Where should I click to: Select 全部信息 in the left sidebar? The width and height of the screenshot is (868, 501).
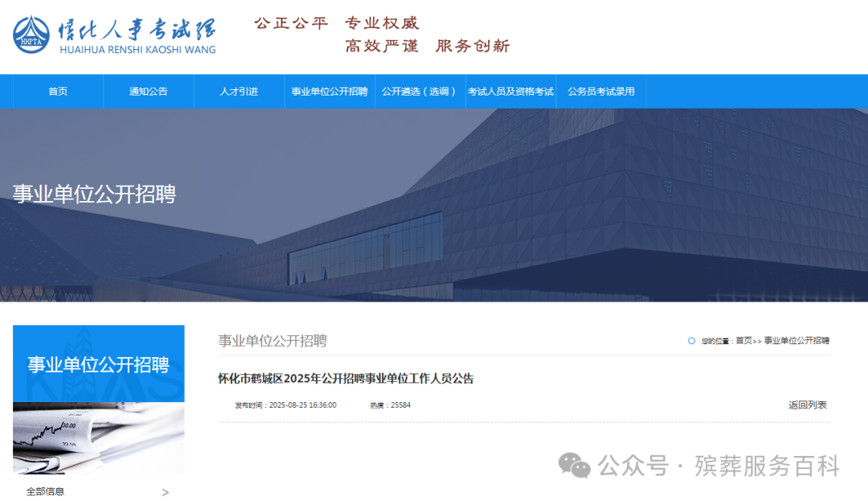[x=45, y=491]
